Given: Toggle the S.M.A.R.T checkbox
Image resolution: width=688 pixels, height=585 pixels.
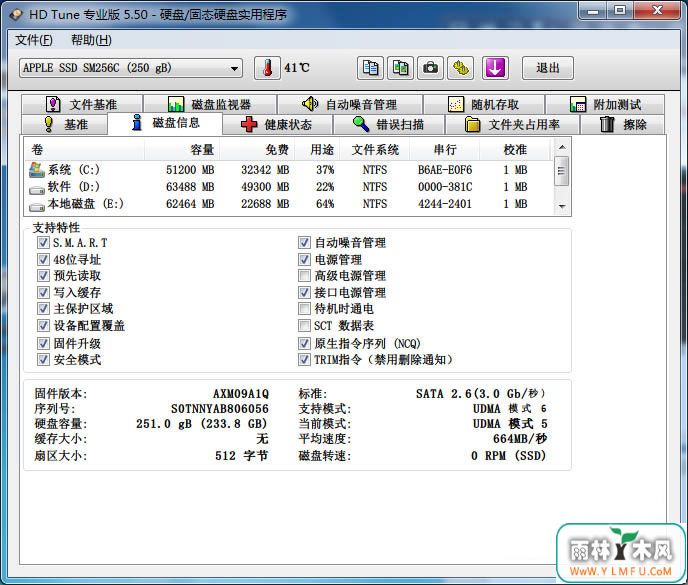Looking at the screenshot, I should [x=43, y=243].
